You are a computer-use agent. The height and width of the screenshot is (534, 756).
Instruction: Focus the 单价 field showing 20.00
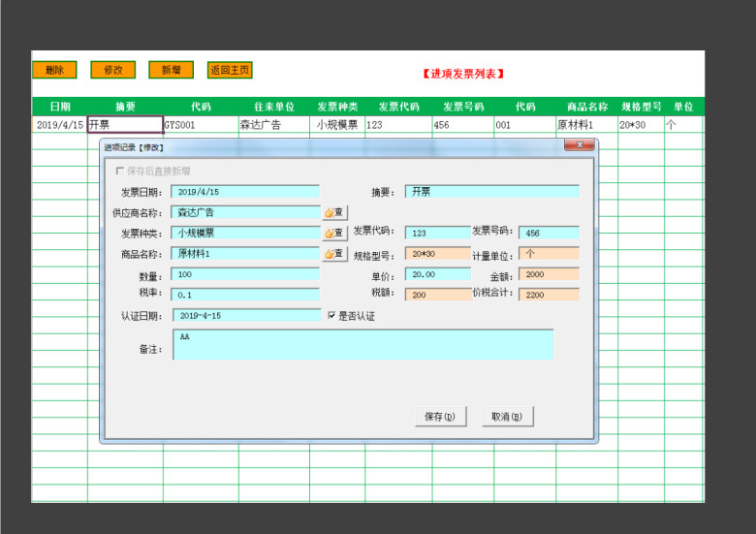(x=438, y=274)
